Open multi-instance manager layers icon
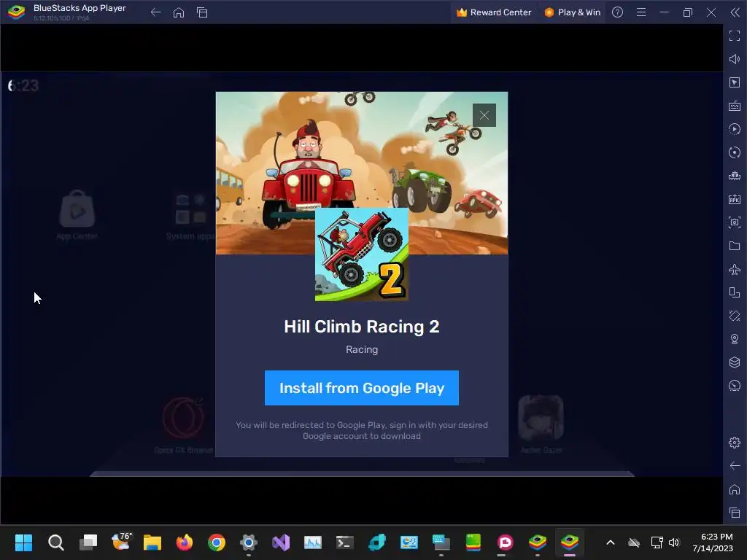 tap(735, 362)
